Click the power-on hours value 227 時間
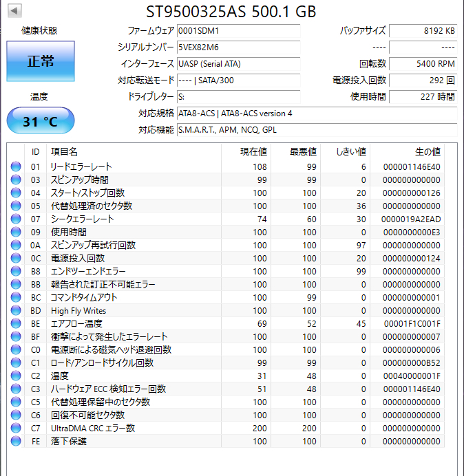Screen dimensions: 464x476 point(423,97)
